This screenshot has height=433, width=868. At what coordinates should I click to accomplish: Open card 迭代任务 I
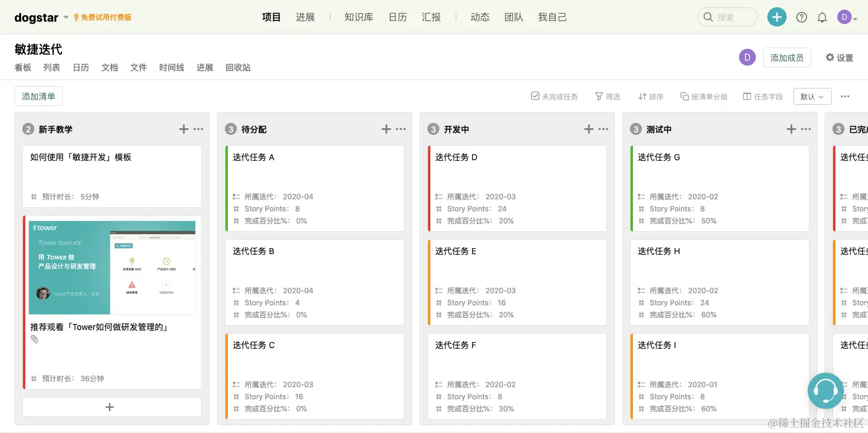pos(720,376)
